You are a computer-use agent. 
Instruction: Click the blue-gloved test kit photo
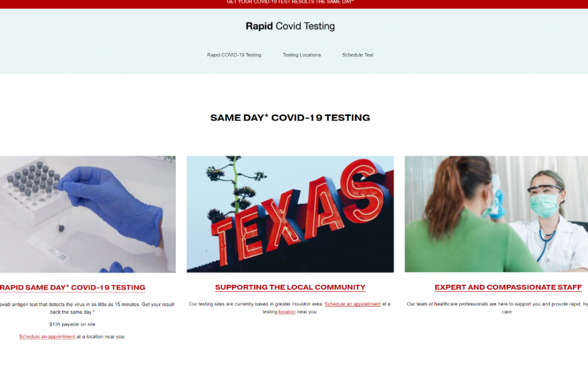click(88, 214)
